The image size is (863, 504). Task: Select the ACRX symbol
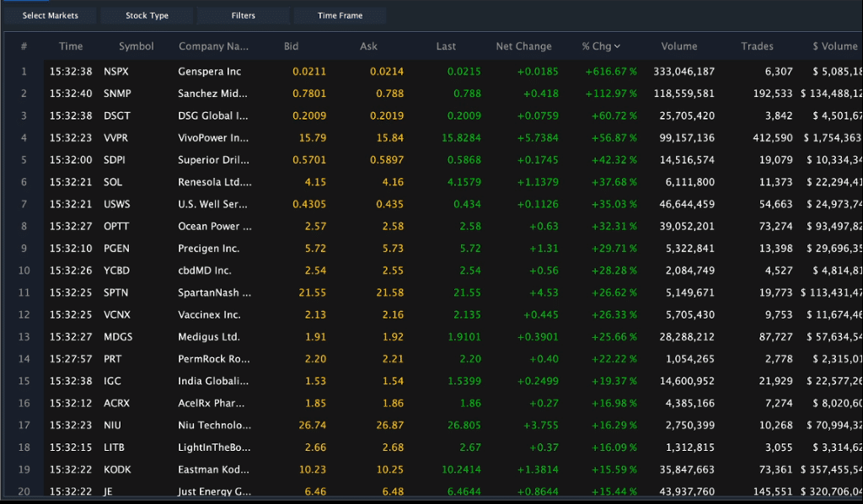pos(116,403)
